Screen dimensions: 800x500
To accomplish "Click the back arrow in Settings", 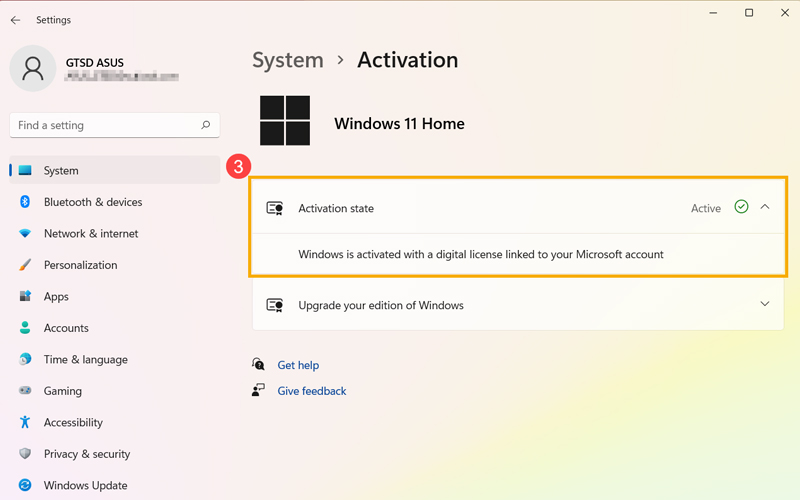I will click(15, 20).
